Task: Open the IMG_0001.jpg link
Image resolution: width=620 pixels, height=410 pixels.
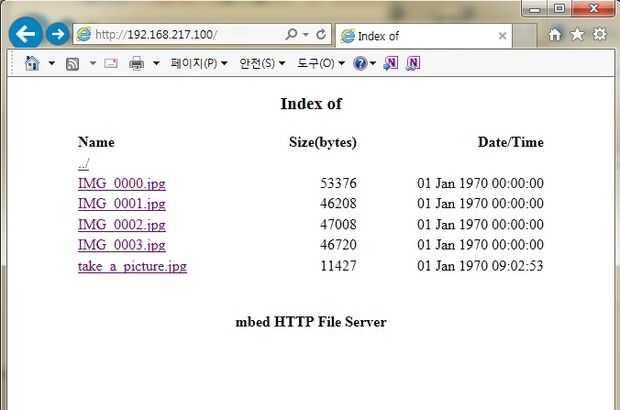Action: (x=122, y=204)
